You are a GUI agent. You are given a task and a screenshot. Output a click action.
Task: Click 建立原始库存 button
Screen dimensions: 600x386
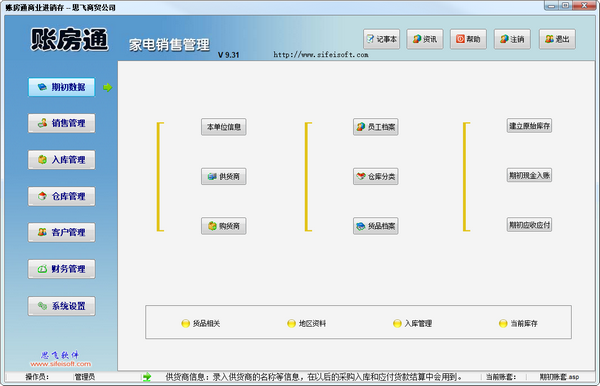(530, 125)
